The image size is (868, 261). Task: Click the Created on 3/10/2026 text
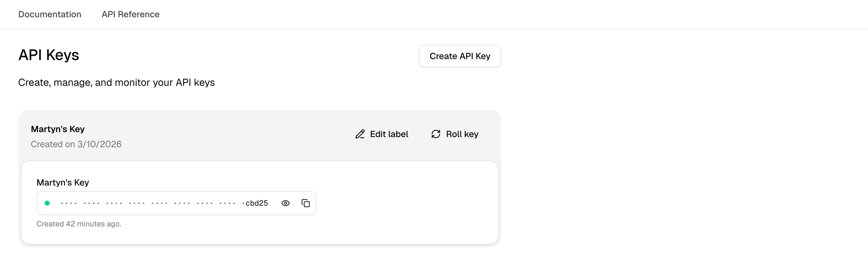coord(76,144)
